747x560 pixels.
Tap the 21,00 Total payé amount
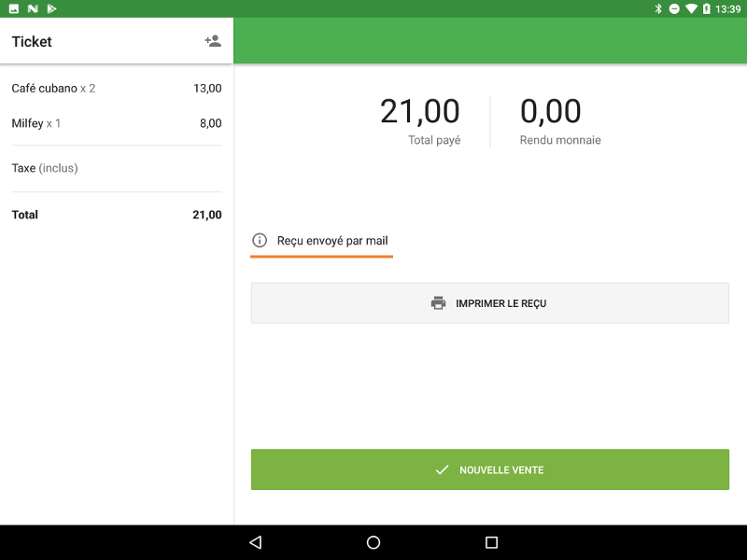tap(419, 111)
